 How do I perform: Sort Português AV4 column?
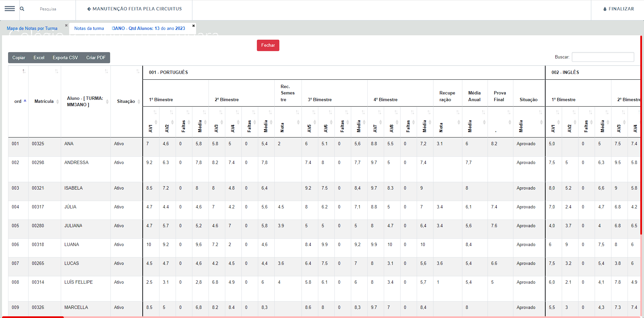233,122
